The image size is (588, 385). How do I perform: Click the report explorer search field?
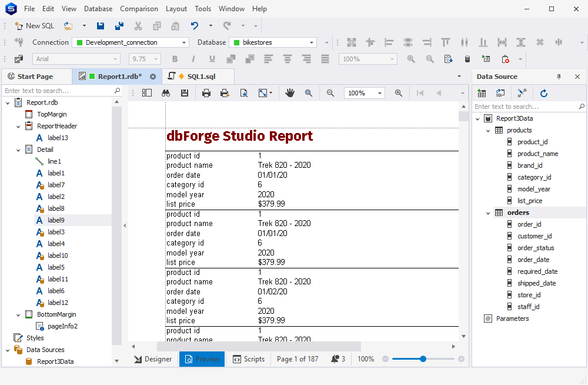pos(62,91)
